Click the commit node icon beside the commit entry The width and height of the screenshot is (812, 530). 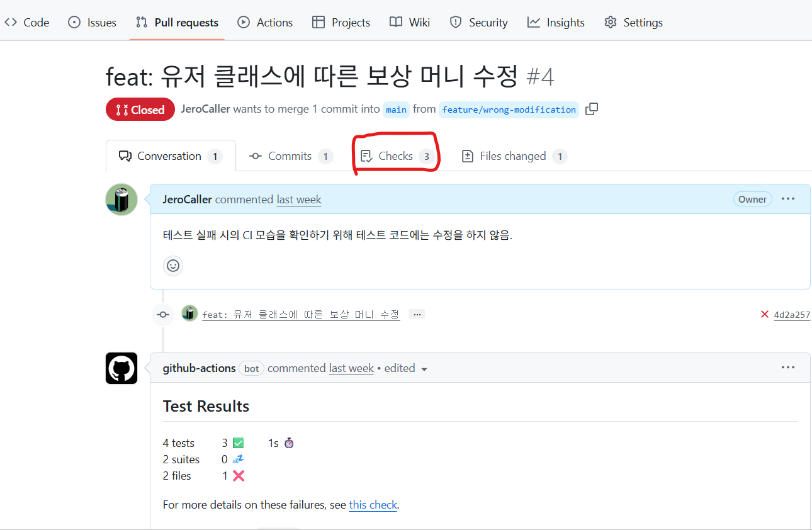(163, 313)
